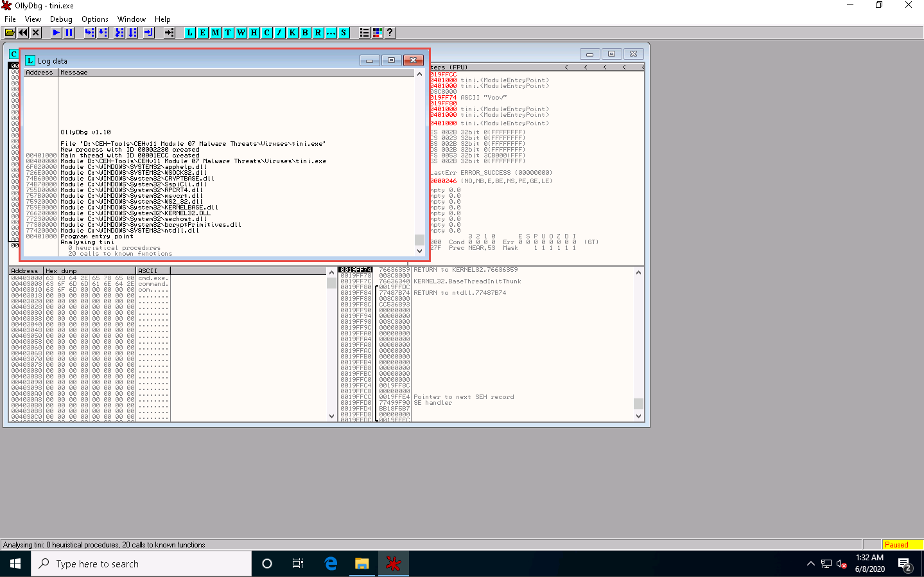Viewport: 924px width, 577px height.
Task: Show Source with S button
Action: tap(344, 32)
